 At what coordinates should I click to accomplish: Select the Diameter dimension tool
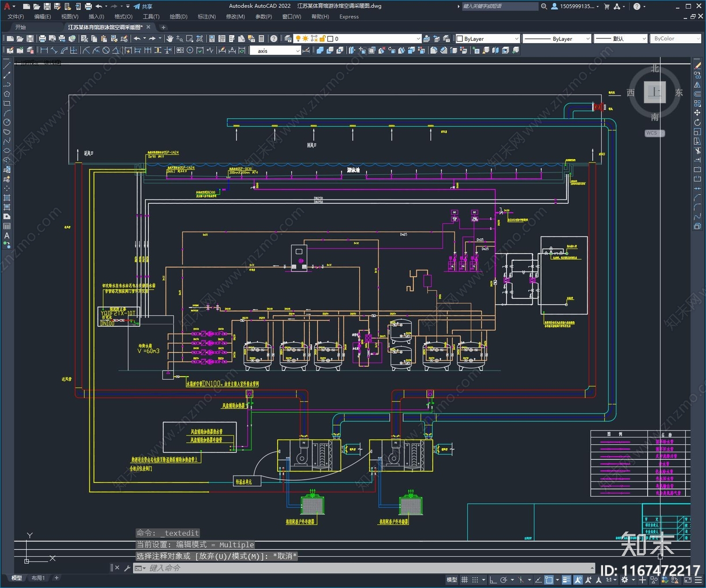(x=106, y=50)
